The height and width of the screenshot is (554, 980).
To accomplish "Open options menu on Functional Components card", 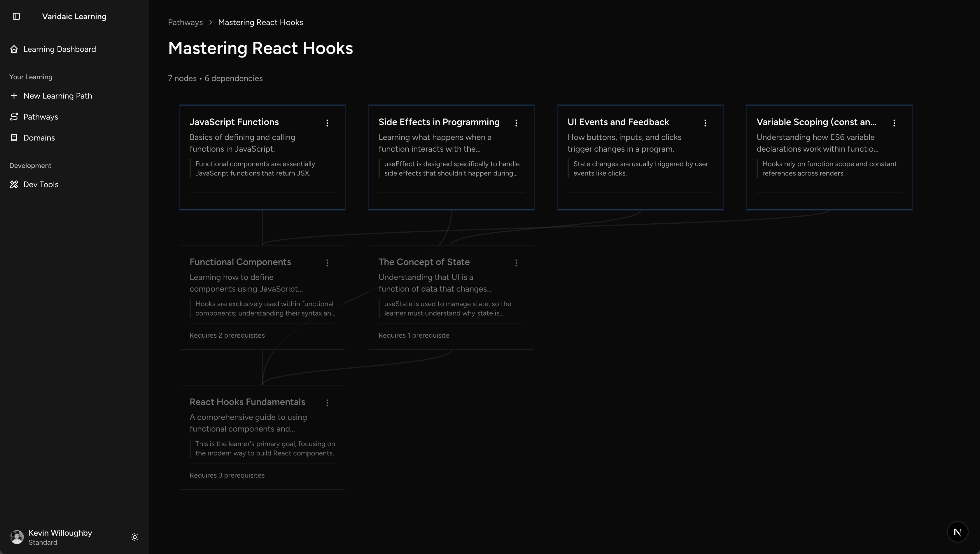I will 327,263.
